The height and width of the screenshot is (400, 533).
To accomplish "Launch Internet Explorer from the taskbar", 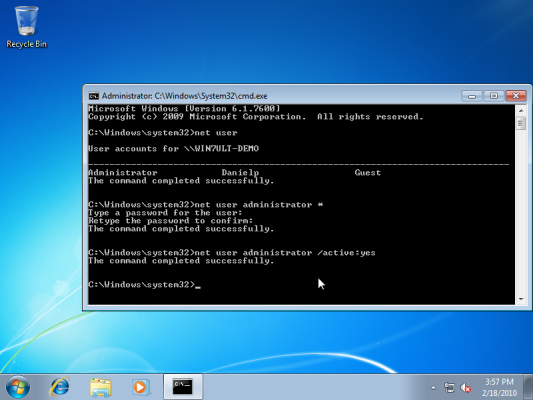I will [59, 387].
